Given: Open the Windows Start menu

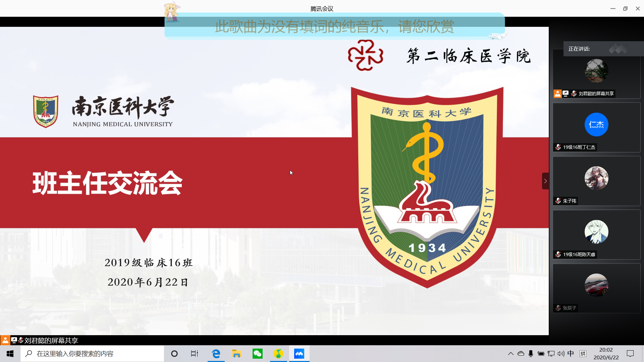Looking at the screenshot, I should point(10,354).
